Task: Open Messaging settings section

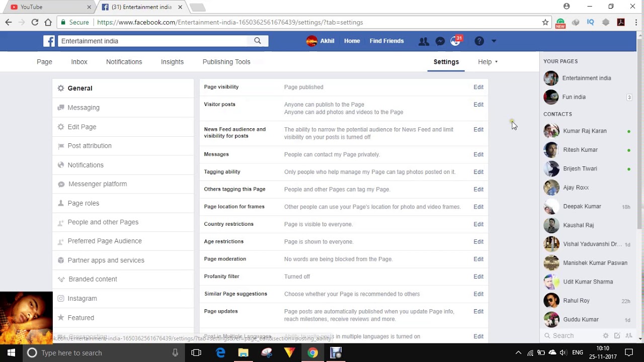Action: click(x=123, y=108)
